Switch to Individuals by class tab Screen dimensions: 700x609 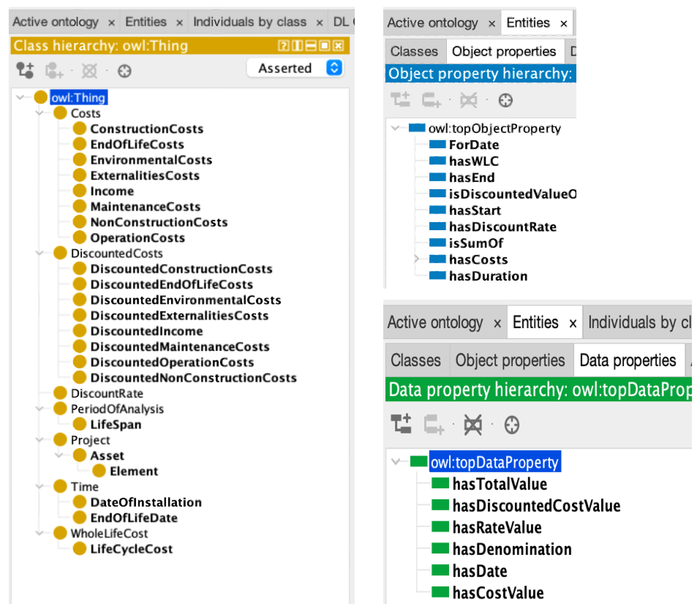[x=250, y=22]
